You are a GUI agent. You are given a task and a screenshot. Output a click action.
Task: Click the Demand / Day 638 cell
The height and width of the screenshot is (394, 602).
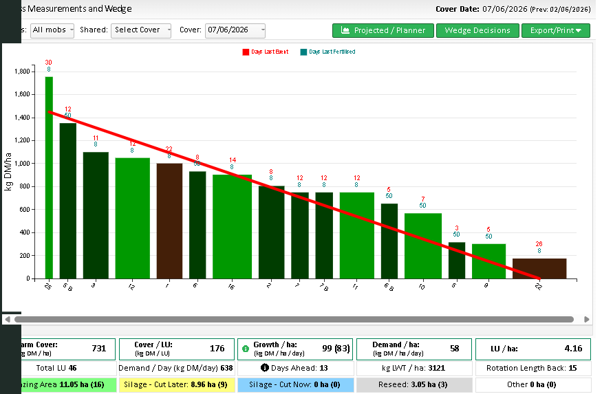[x=177, y=368]
